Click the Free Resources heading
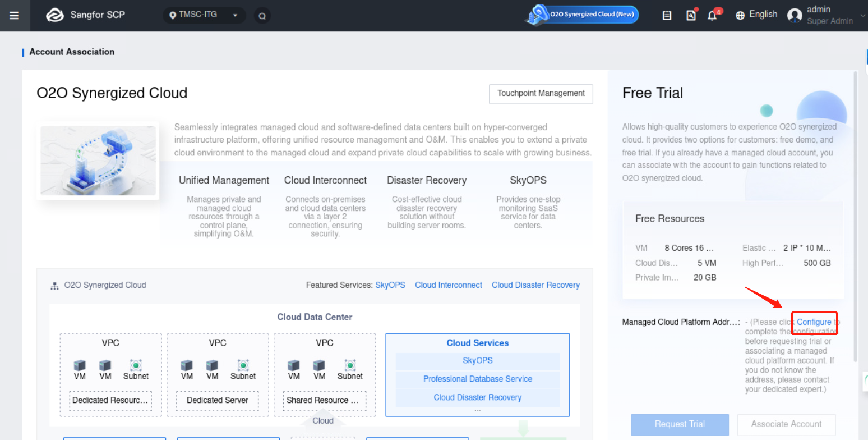Viewport: 868px width, 440px height. 670,219
